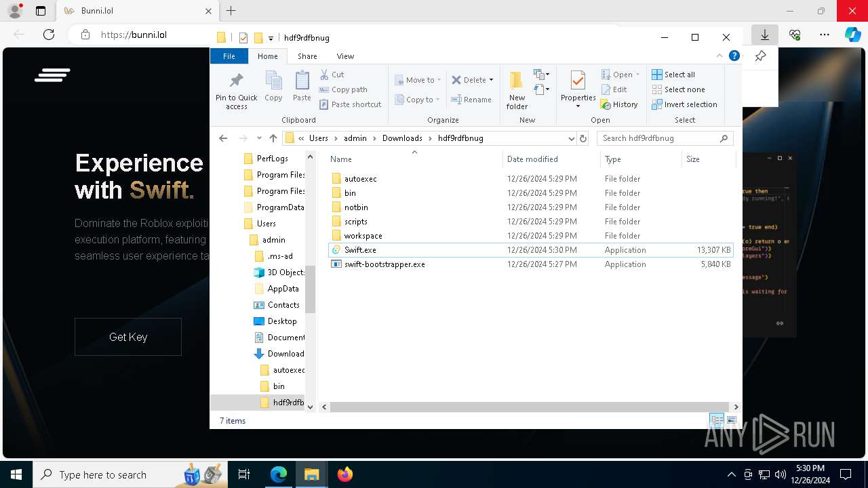Click the Cut scissors command
Viewport: 868px width, 488px height.
(x=332, y=75)
